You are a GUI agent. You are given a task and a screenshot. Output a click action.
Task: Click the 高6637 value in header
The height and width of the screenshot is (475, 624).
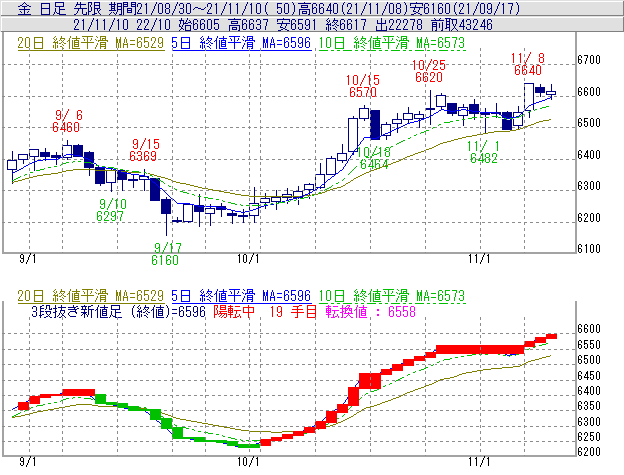[x=248, y=25]
